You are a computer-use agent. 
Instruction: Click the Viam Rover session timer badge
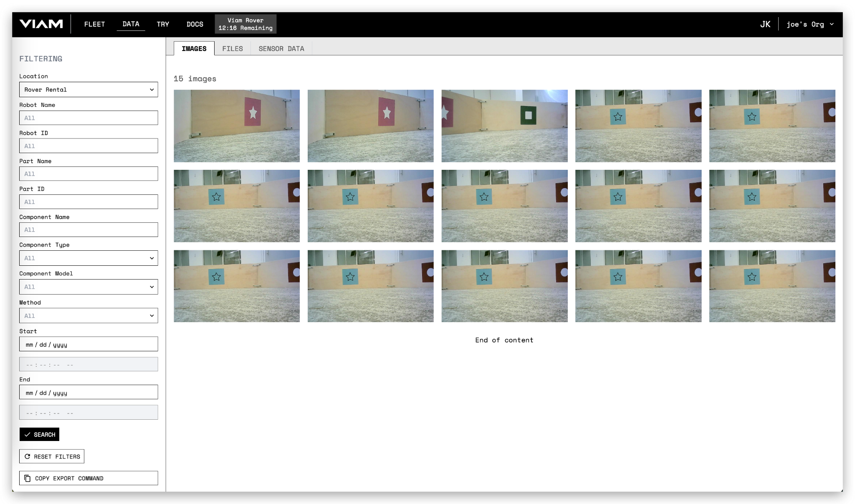(245, 24)
